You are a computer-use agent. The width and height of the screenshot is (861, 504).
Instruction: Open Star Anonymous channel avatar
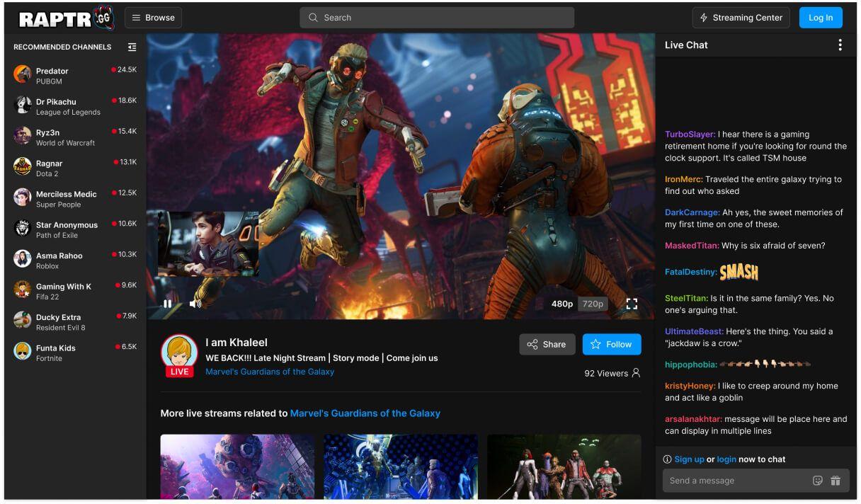(23, 228)
